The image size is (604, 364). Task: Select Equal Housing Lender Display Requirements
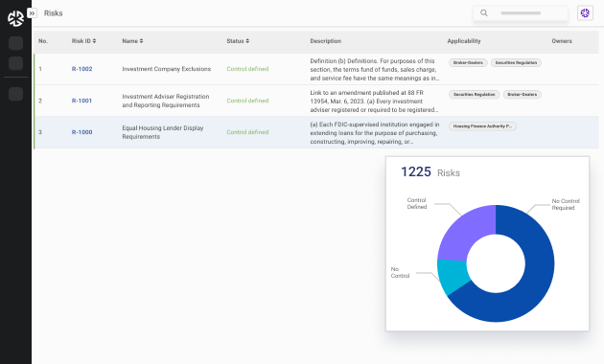pyautogui.click(x=163, y=132)
